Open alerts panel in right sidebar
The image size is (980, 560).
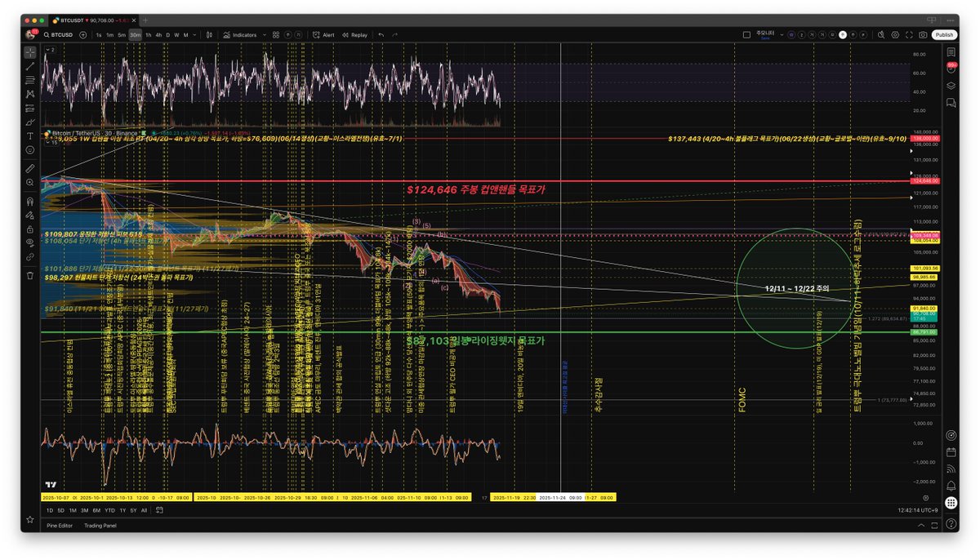pyautogui.click(x=951, y=67)
